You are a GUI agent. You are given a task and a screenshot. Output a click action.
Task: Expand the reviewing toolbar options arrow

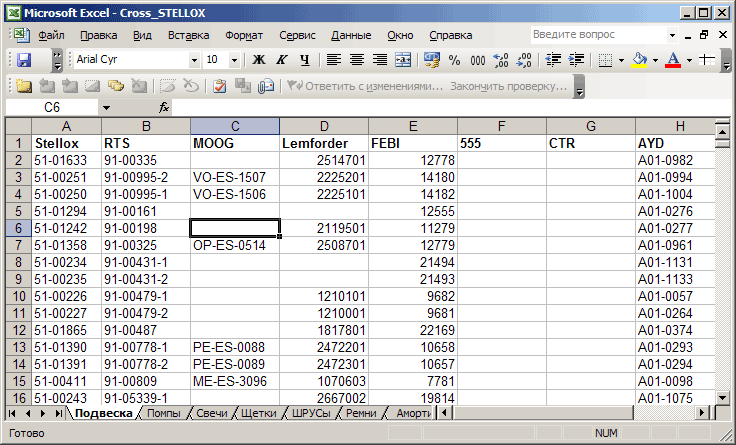tap(579, 86)
